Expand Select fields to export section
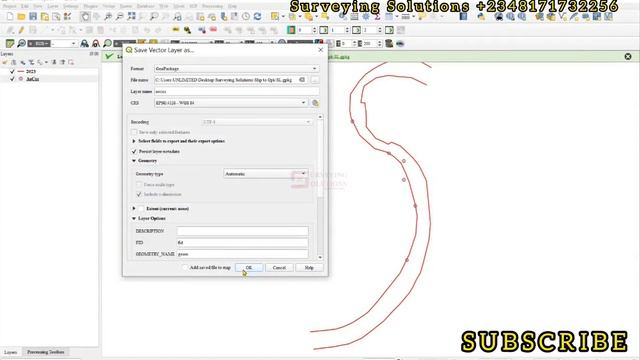Image resolution: width=640 pixels, height=360 pixels. click(133, 141)
